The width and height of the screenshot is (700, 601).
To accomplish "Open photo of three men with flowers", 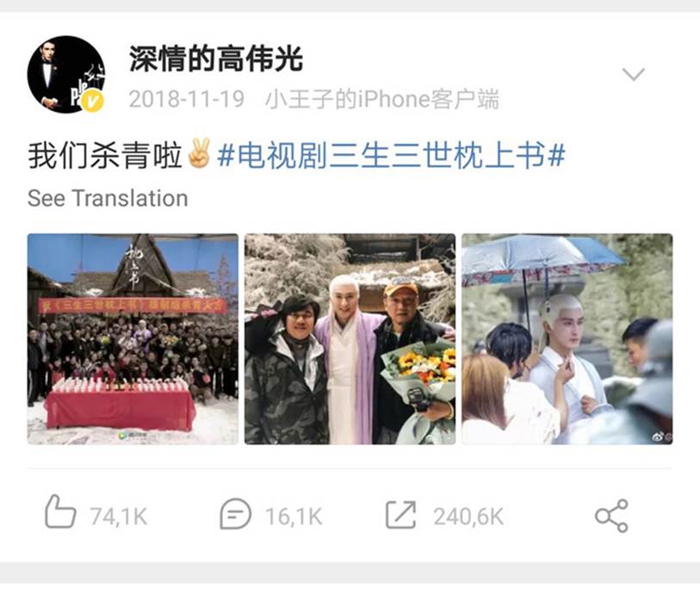I will pos(350,339).
